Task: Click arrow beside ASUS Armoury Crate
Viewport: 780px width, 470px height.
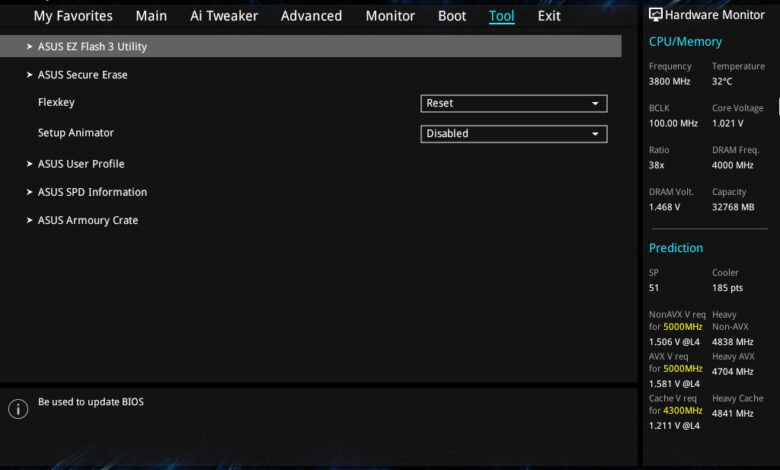Action: pyautogui.click(x=29, y=220)
